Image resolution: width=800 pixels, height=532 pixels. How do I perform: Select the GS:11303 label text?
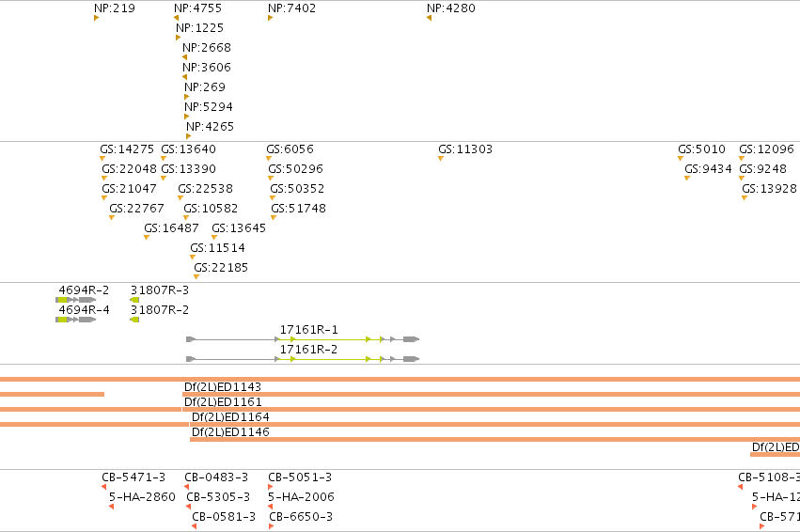(x=465, y=149)
